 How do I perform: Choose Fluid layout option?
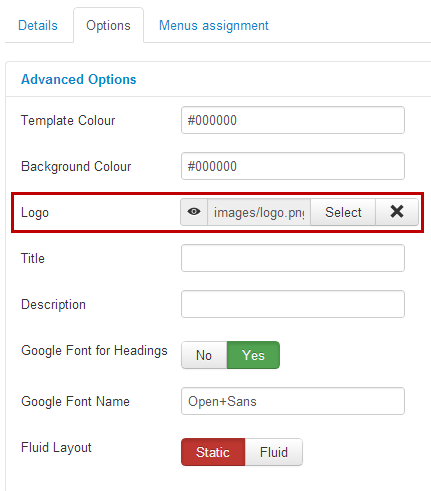point(274,452)
